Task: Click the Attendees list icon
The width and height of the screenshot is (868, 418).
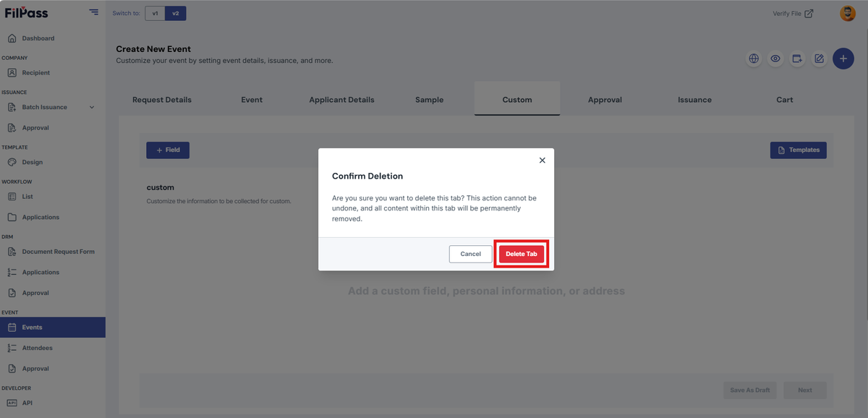Action: tap(12, 348)
